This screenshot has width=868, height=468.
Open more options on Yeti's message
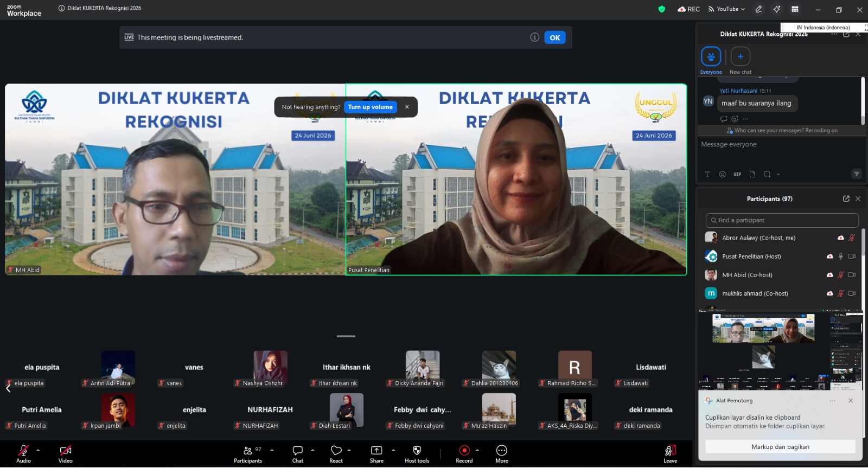coord(746,119)
